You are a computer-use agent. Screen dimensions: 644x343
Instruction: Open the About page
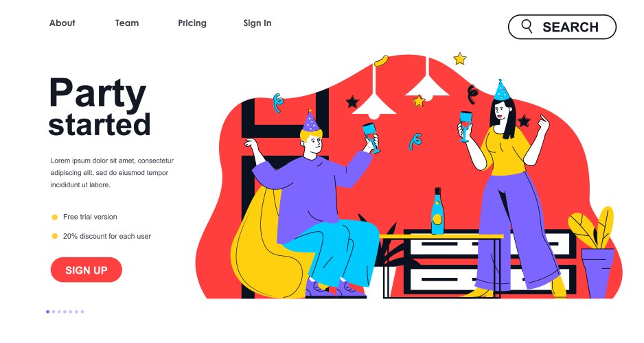click(62, 23)
